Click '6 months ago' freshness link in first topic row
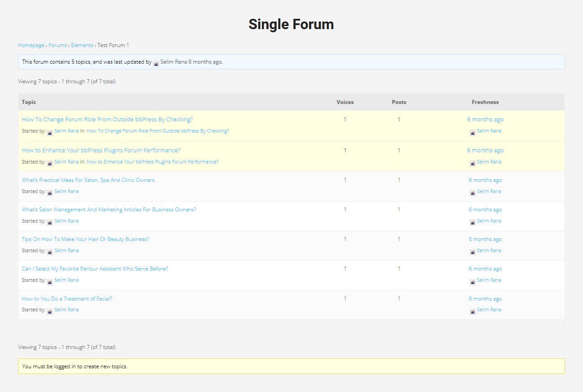 coord(485,120)
